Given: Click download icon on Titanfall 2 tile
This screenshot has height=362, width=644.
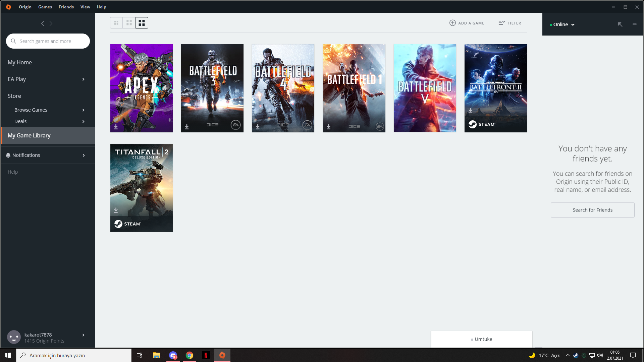Looking at the screenshot, I should point(116,210).
